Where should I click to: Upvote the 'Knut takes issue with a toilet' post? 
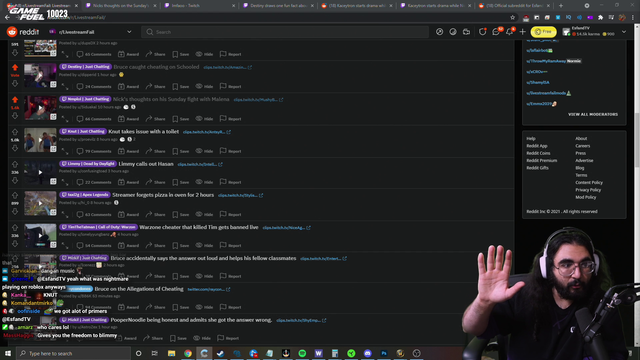click(x=15, y=132)
